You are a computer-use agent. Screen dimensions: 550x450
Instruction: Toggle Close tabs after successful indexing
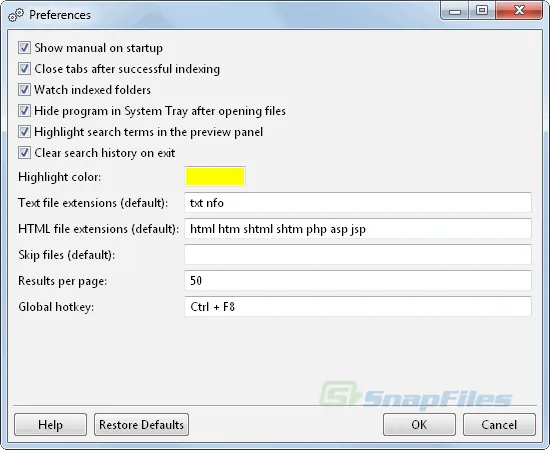[24, 69]
